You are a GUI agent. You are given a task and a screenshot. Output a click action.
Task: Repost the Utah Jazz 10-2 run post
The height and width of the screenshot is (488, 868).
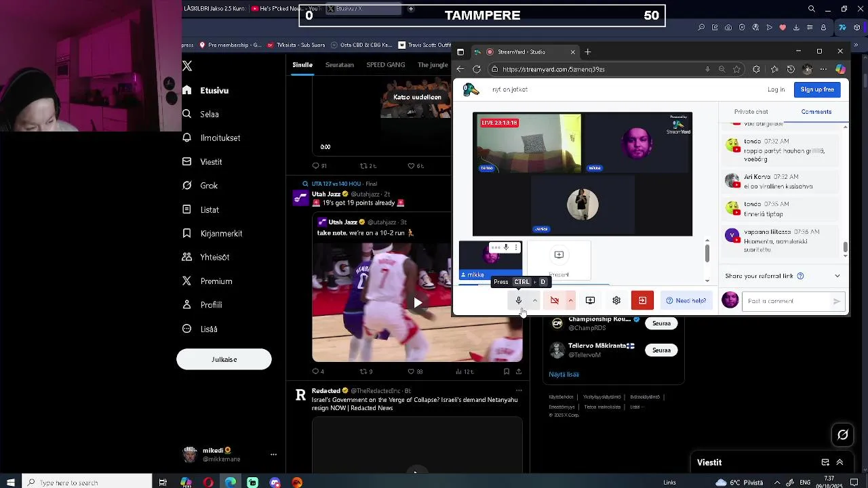(x=363, y=371)
